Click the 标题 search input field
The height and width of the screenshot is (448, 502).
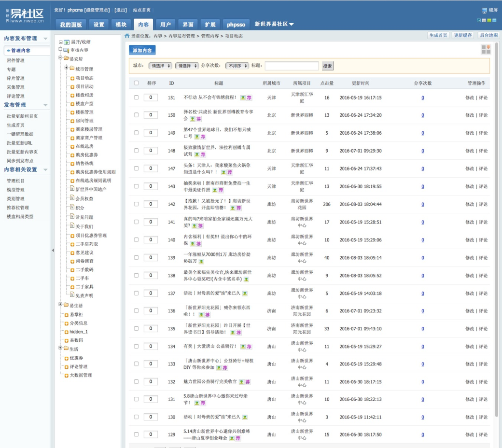point(292,66)
